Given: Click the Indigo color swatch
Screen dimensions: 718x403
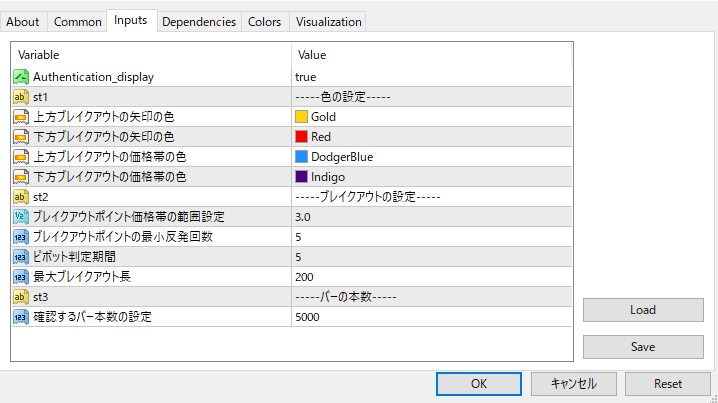Looking at the screenshot, I should (301, 177).
